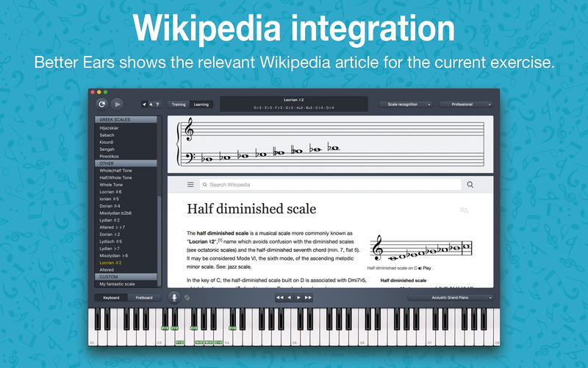Switch to the Keyboard view tab
588x368 pixels.
pyautogui.click(x=111, y=298)
